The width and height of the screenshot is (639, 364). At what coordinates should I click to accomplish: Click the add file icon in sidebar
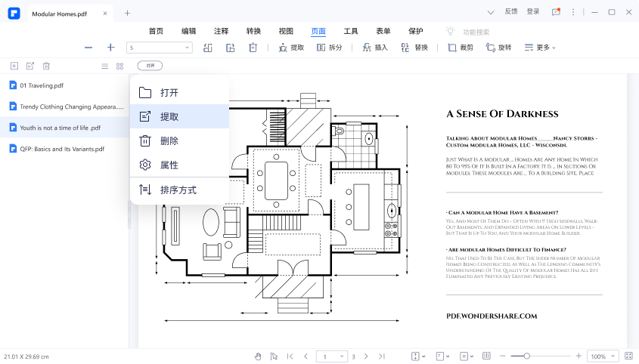point(14,66)
